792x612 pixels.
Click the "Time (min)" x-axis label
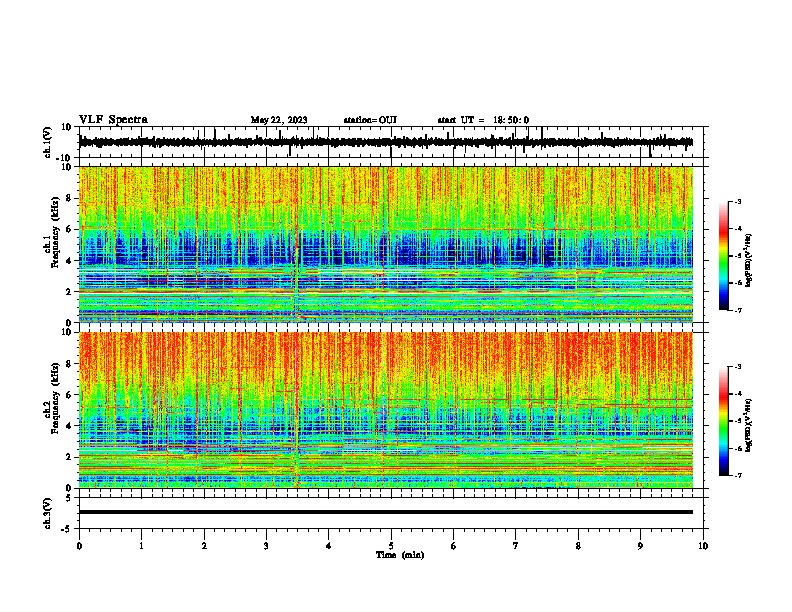pos(400,555)
